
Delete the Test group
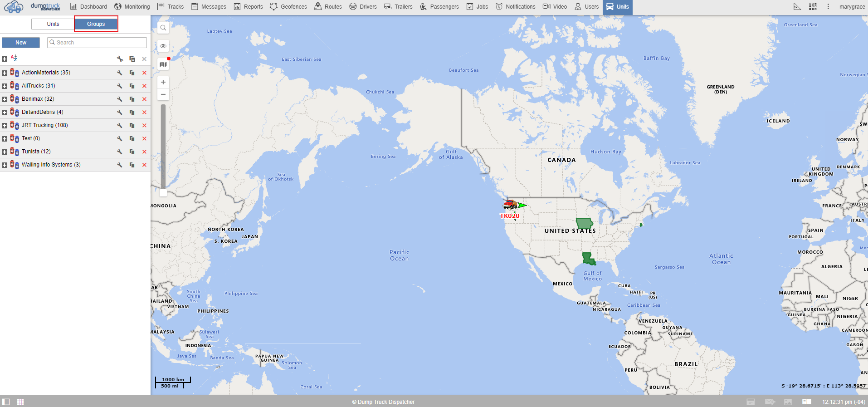(x=144, y=138)
